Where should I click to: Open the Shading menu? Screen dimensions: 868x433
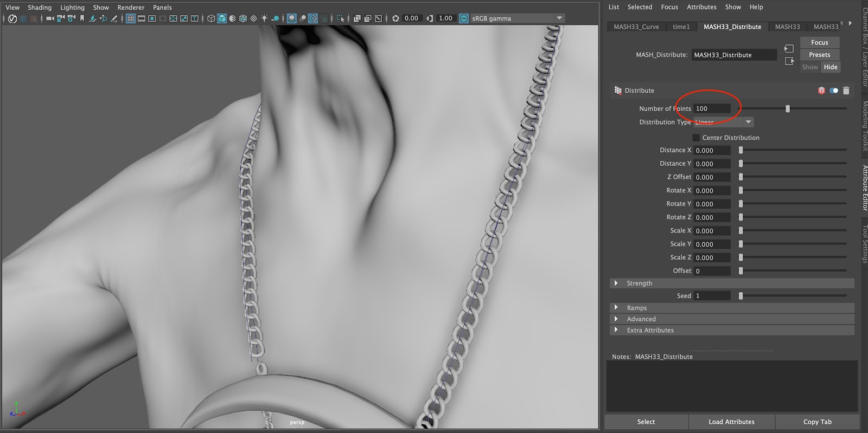pos(40,8)
